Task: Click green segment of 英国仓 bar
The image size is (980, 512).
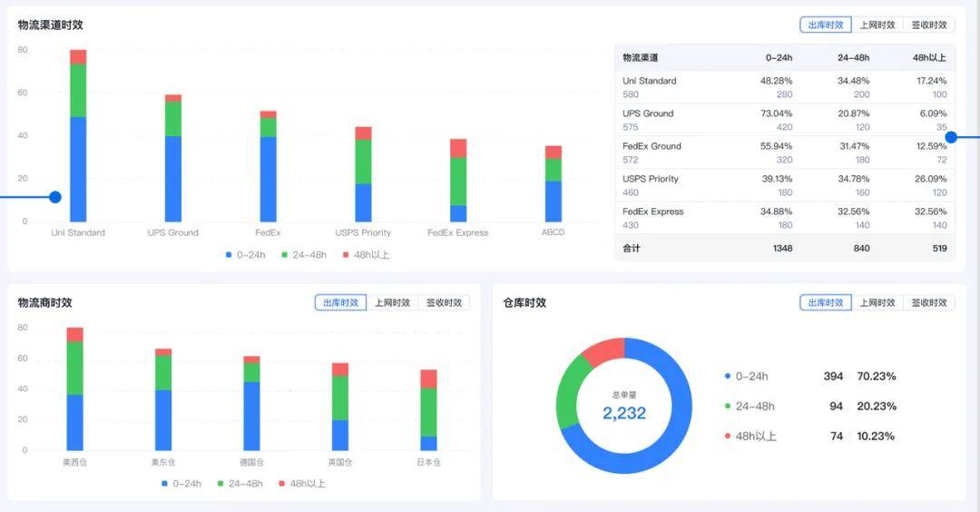Action: click(x=340, y=398)
